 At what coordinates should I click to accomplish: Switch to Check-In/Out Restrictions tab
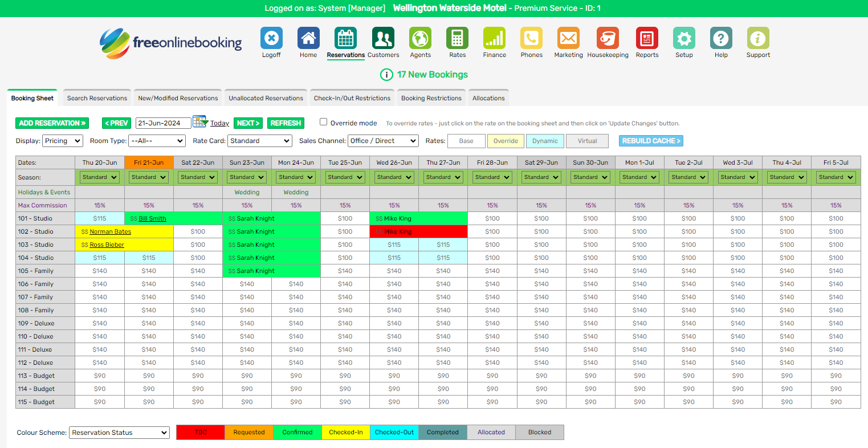(x=352, y=98)
